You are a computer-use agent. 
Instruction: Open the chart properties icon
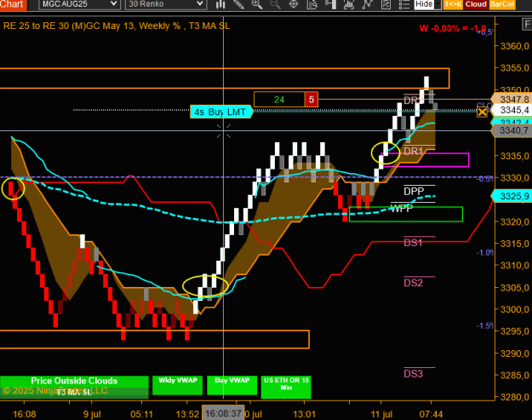tap(386, 4)
